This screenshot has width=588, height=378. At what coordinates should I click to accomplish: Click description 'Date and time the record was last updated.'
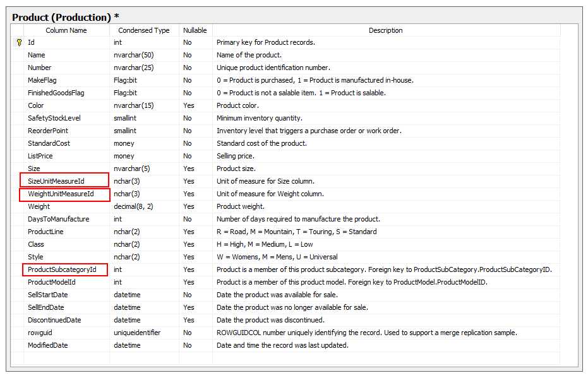coord(282,345)
